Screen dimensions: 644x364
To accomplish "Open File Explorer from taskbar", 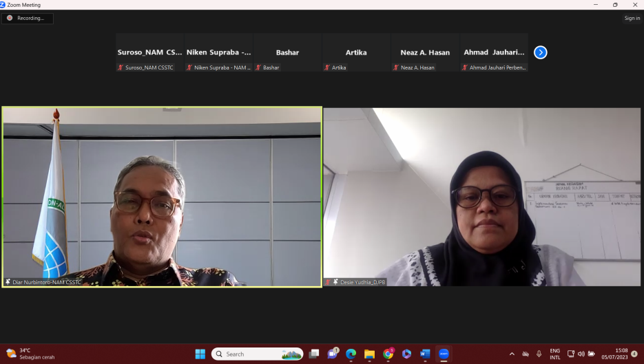I will coord(369,354).
